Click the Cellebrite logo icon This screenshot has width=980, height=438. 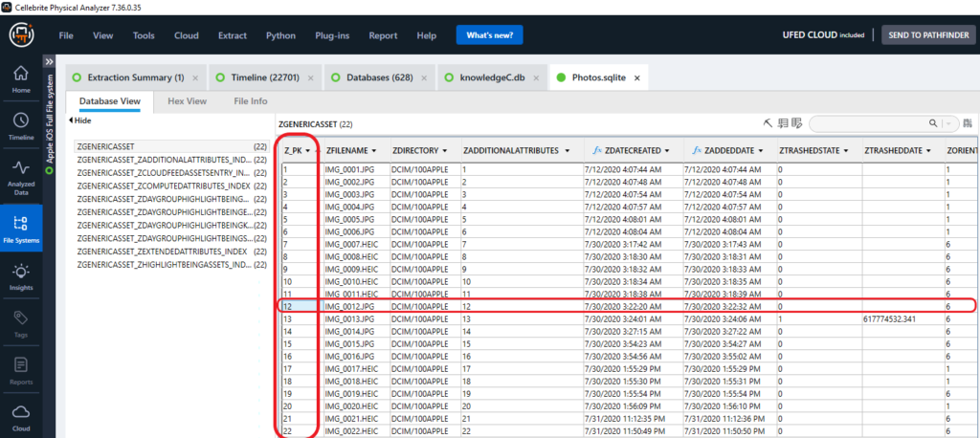(x=21, y=35)
